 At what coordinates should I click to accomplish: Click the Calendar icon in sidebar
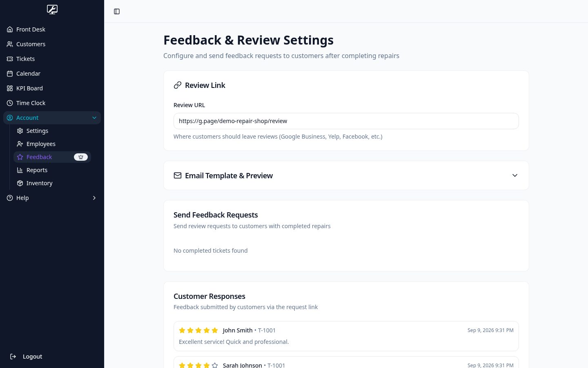tap(10, 74)
